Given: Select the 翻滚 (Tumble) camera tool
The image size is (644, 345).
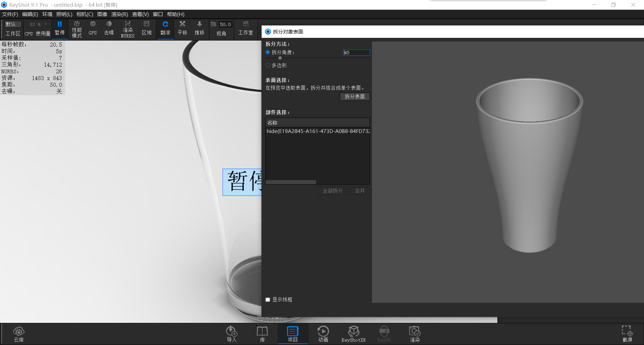Looking at the screenshot, I should (165, 29).
